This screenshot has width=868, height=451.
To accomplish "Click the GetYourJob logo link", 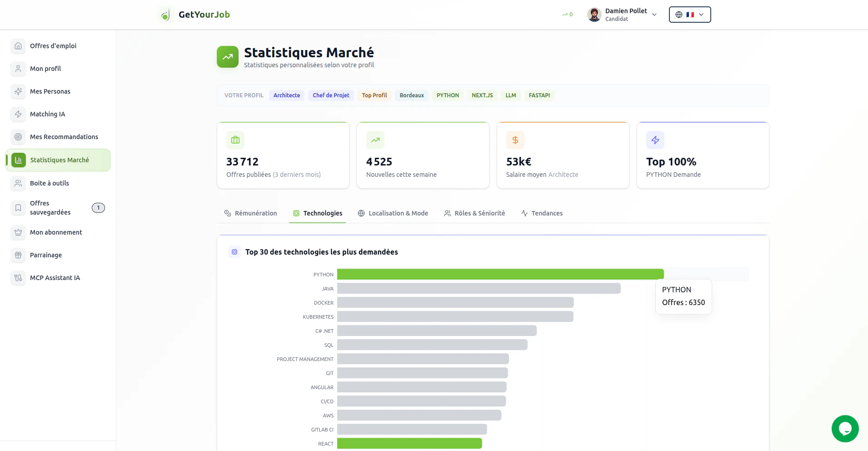I will coord(194,15).
